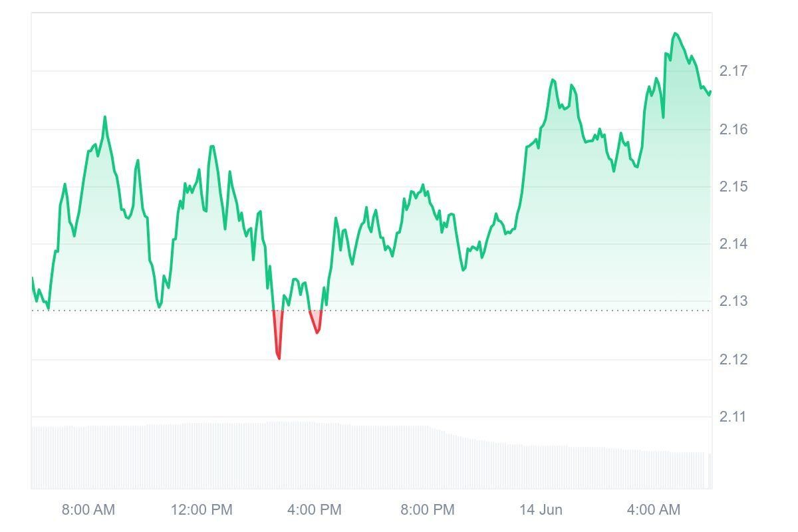Screen dimensions: 798x532
Task: Select the 2.15 price axis label
Action: (x=734, y=187)
